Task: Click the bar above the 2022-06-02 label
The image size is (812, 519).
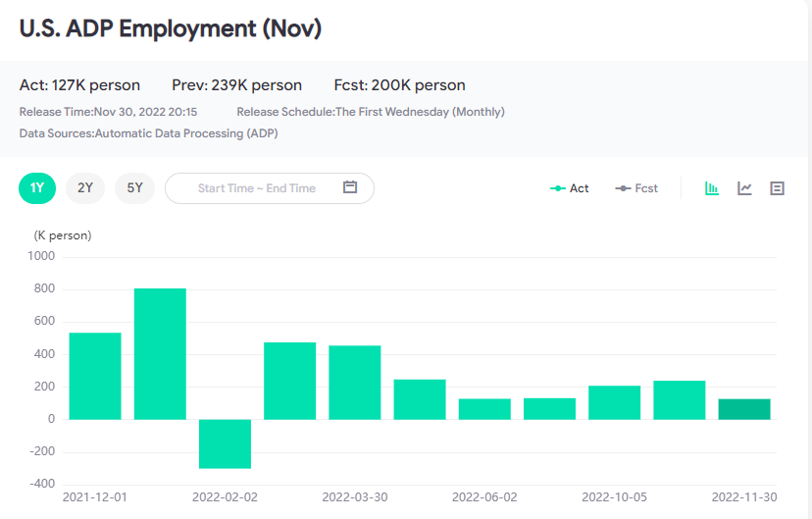Action: 484,409
